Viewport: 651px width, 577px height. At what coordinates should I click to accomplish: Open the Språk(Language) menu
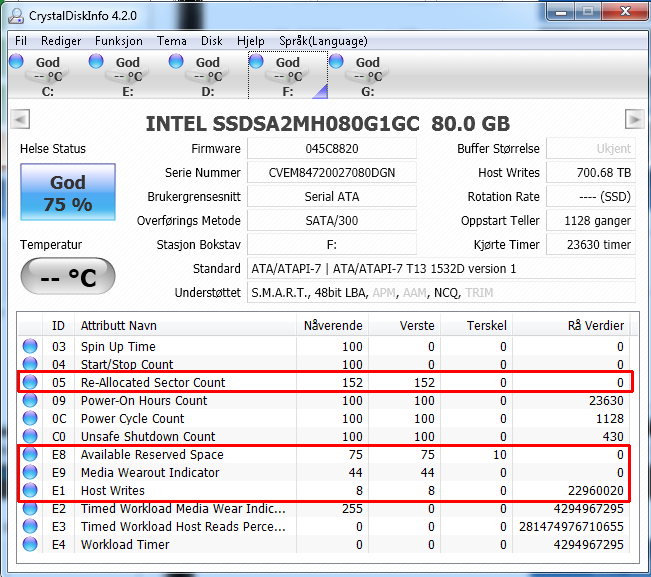[323, 41]
